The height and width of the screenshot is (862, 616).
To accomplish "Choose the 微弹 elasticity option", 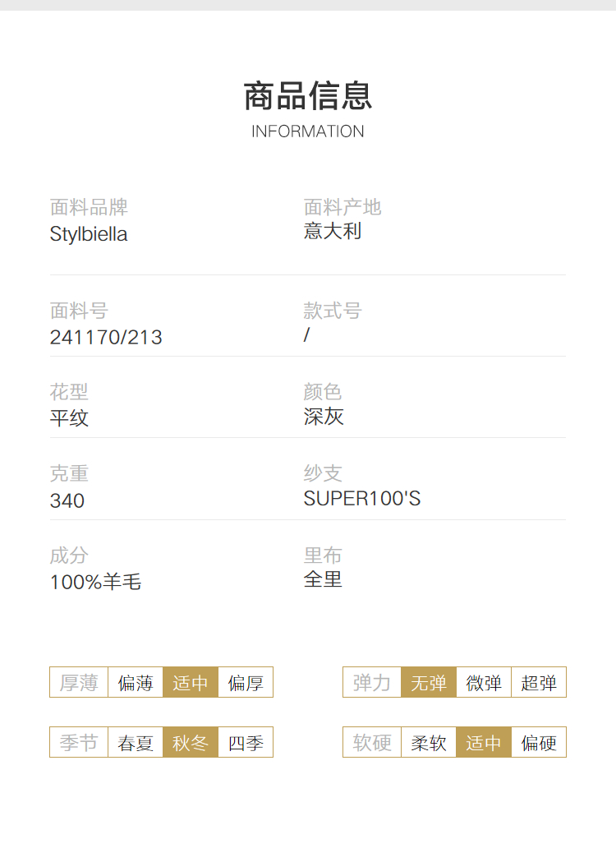I will click(484, 682).
